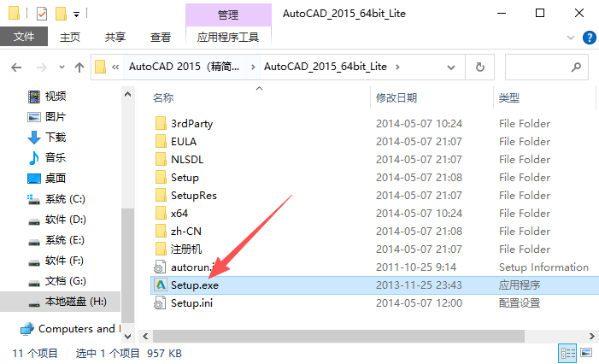Click the Properties icon in quick access toolbar

pyautogui.click(x=42, y=14)
